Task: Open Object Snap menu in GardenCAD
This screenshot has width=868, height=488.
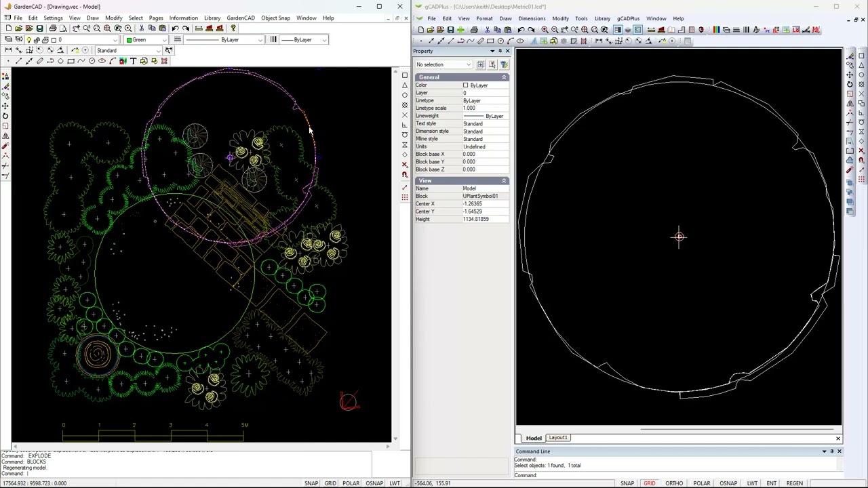Action: [x=275, y=18]
